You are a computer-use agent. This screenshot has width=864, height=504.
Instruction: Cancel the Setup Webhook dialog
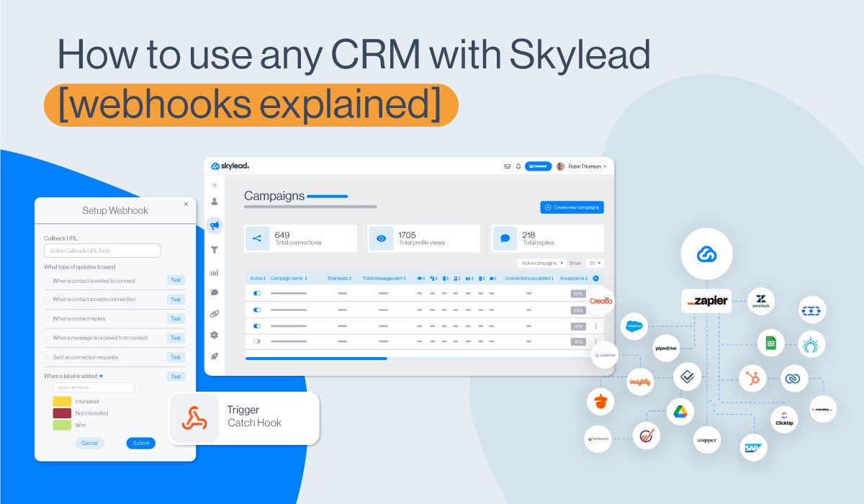pyautogui.click(x=89, y=443)
